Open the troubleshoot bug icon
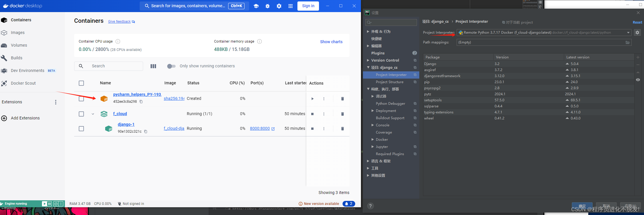Image resolution: width=644 pixels, height=215 pixels. tap(268, 6)
